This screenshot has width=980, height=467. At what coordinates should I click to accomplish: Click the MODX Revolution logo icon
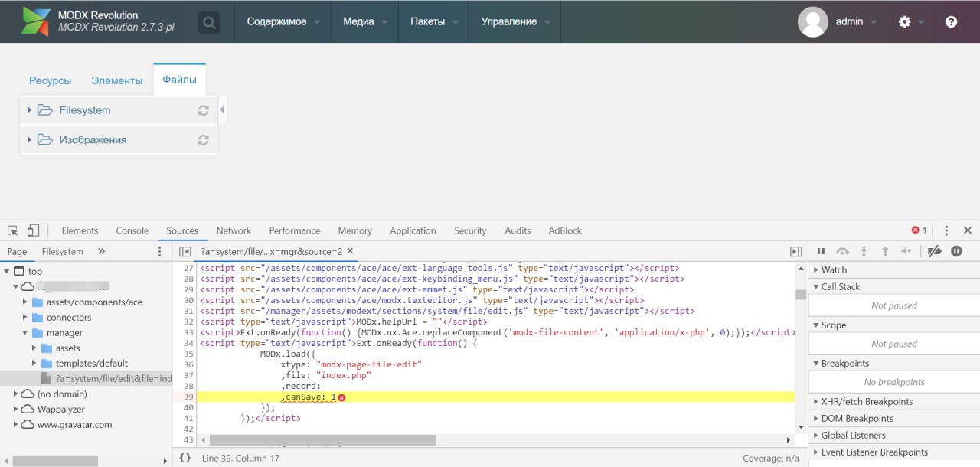click(x=34, y=21)
